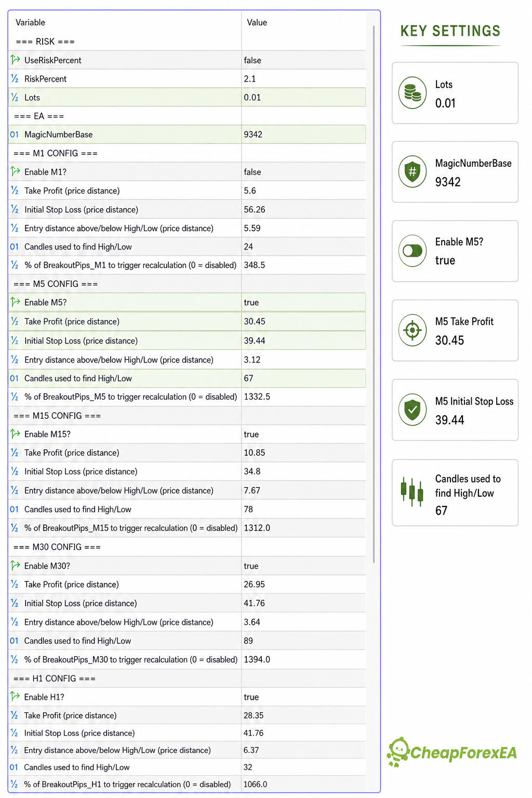Select the M5 Initial Stop Loss value 39.44 in table

point(255,341)
